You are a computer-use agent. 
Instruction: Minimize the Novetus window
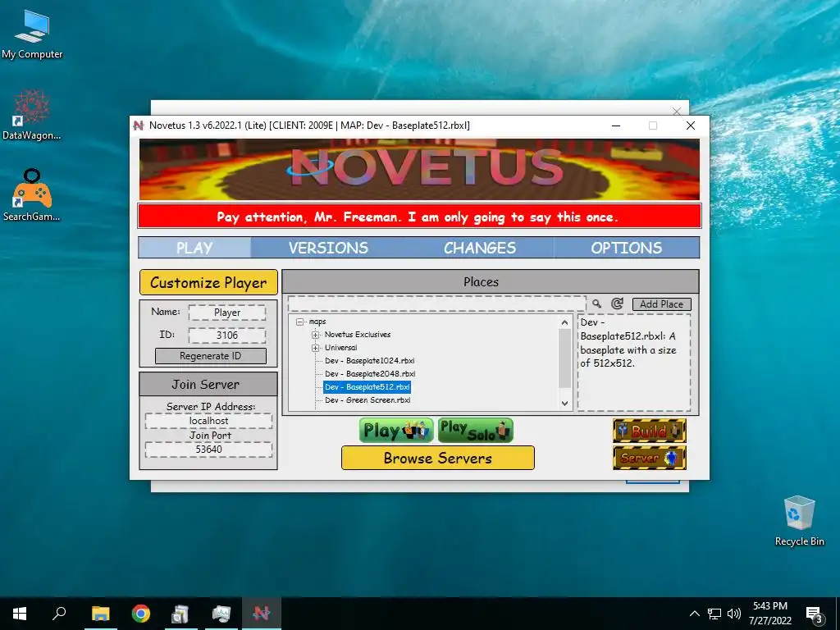pyautogui.click(x=616, y=126)
